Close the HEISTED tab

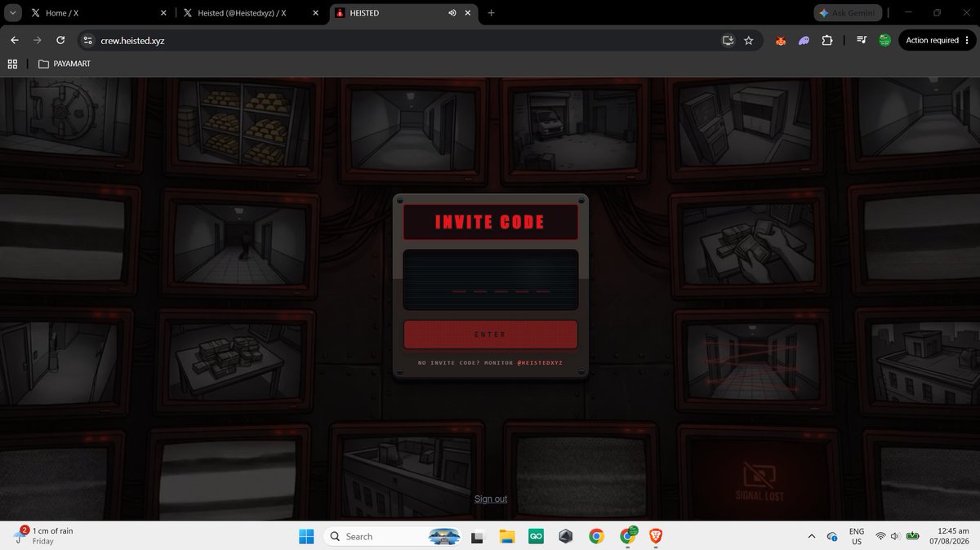coord(468,13)
